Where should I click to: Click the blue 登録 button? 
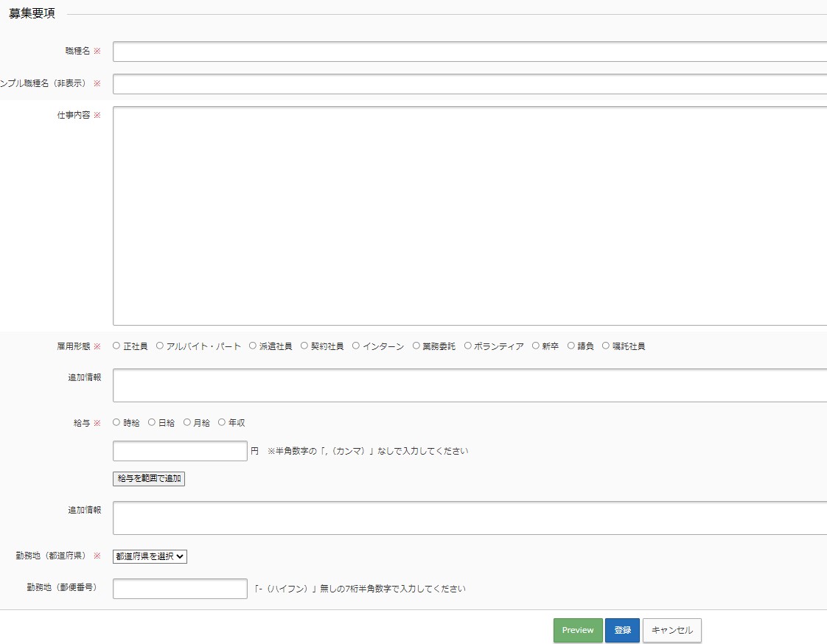622,630
